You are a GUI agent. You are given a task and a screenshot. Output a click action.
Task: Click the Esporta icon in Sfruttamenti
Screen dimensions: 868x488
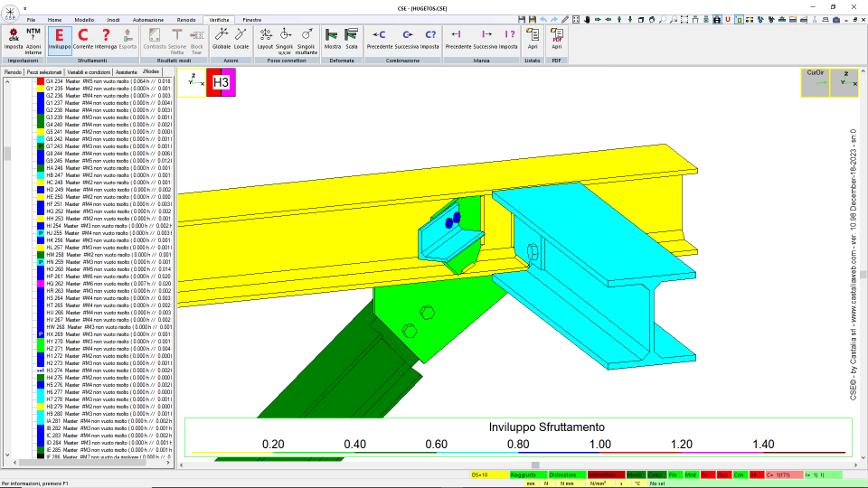(127, 40)
